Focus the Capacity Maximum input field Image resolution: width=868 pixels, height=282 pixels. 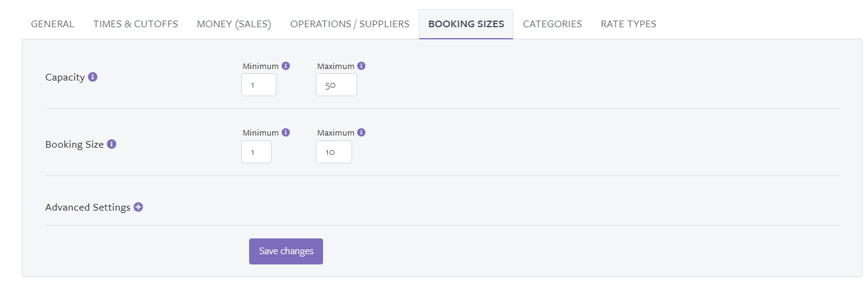336,85
